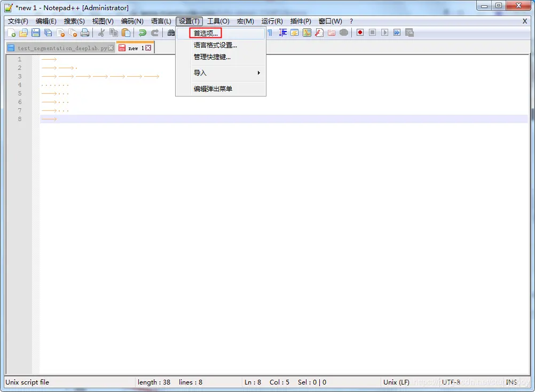The image size is (535, 392).
Task: Click INS mode in status bar
Action: click(x=511, y=382)
